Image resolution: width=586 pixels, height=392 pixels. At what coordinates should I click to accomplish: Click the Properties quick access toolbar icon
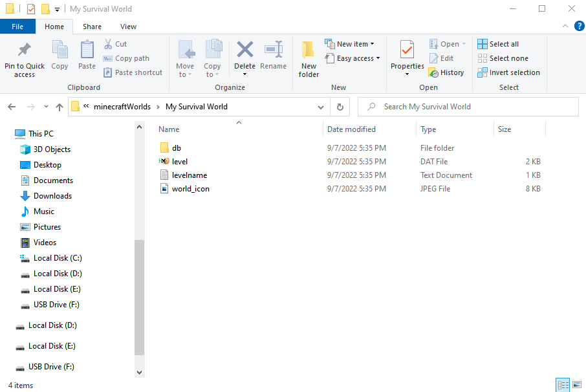tap(31, 9)
